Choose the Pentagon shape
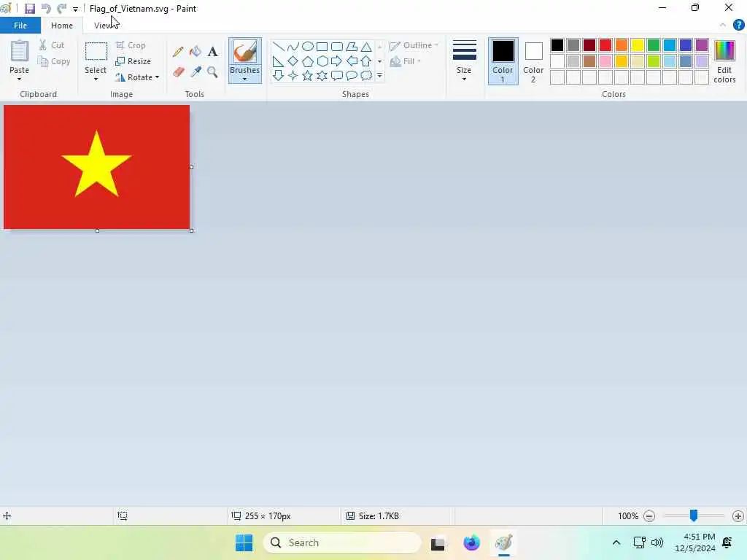This screenshot has height=560, width=747. pyautogui.click(x=308, y=61)
